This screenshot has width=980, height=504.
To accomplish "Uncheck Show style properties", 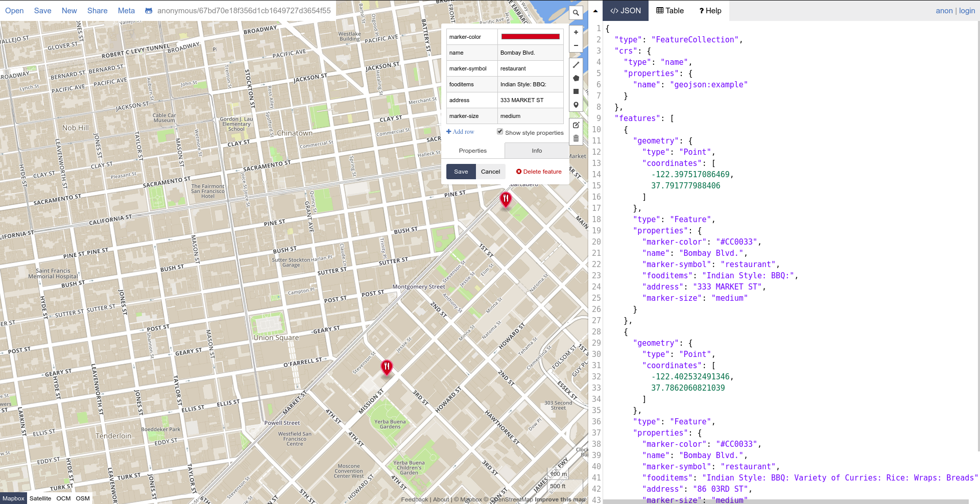I will [x=499, y=131].
